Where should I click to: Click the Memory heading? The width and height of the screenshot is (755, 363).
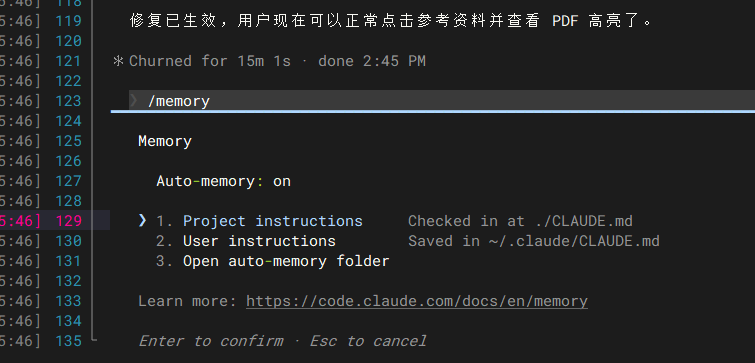tap(165, 141)
